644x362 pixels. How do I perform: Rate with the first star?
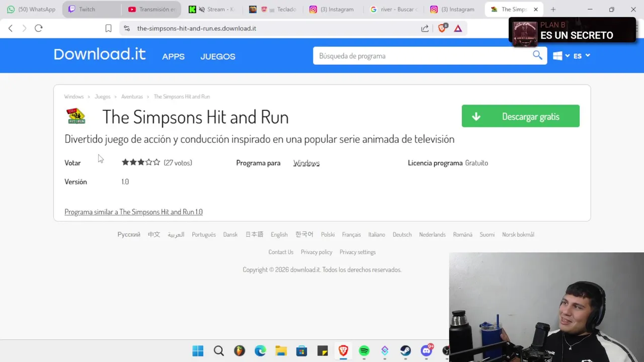pyautogui.click(x=125, y=162)
